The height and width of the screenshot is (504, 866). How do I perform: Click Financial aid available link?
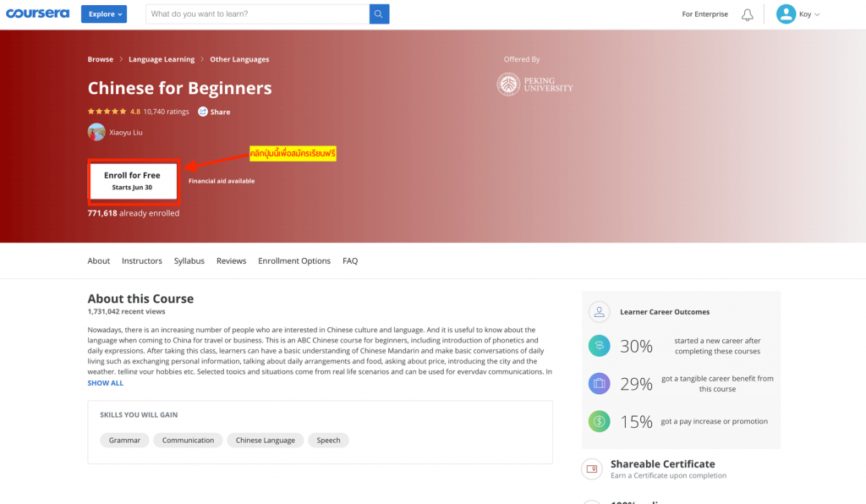[222, 181]
